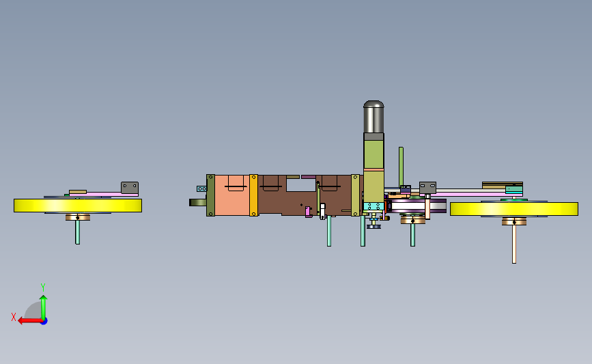The height and width of the screenshot is (364, 592).
Task: Select the gray bracket above the left disc
Action: click(x=130, y=188)
